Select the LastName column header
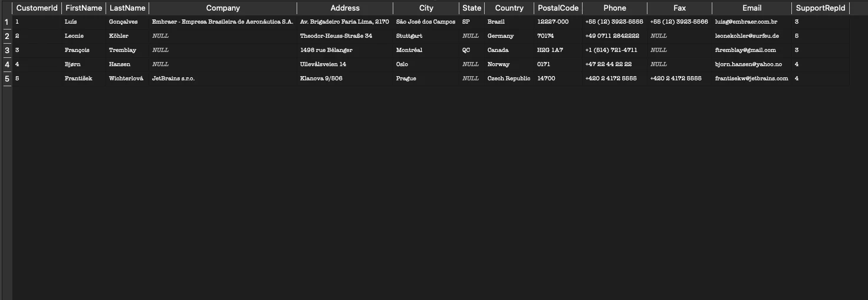 [x=127, y=8]
